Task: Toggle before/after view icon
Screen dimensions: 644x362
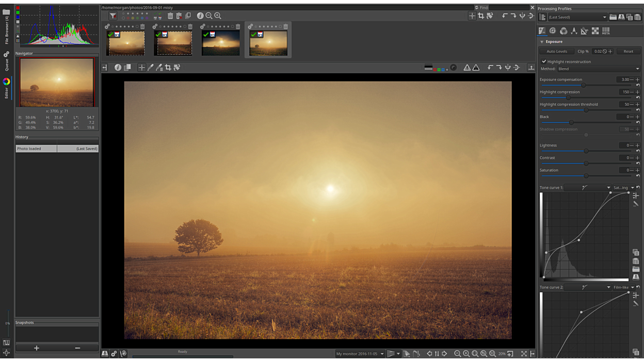Action: click(127, 68)
